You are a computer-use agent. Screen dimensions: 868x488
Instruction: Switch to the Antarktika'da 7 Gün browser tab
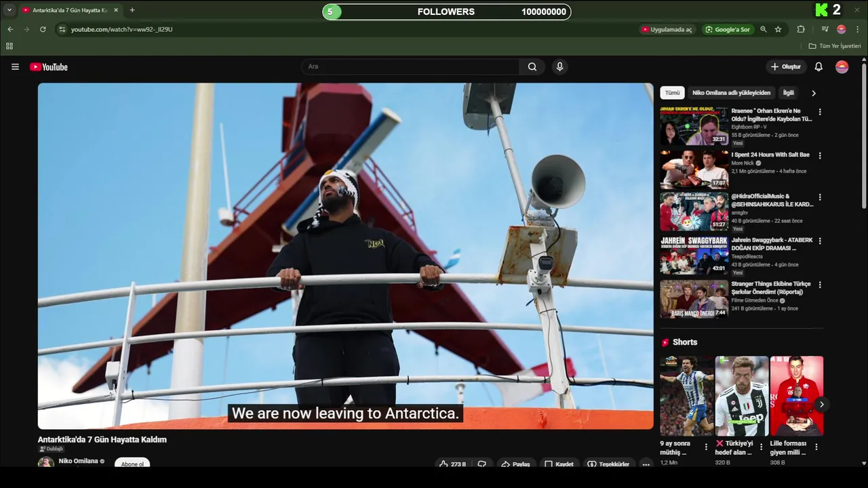coord(69,10)
